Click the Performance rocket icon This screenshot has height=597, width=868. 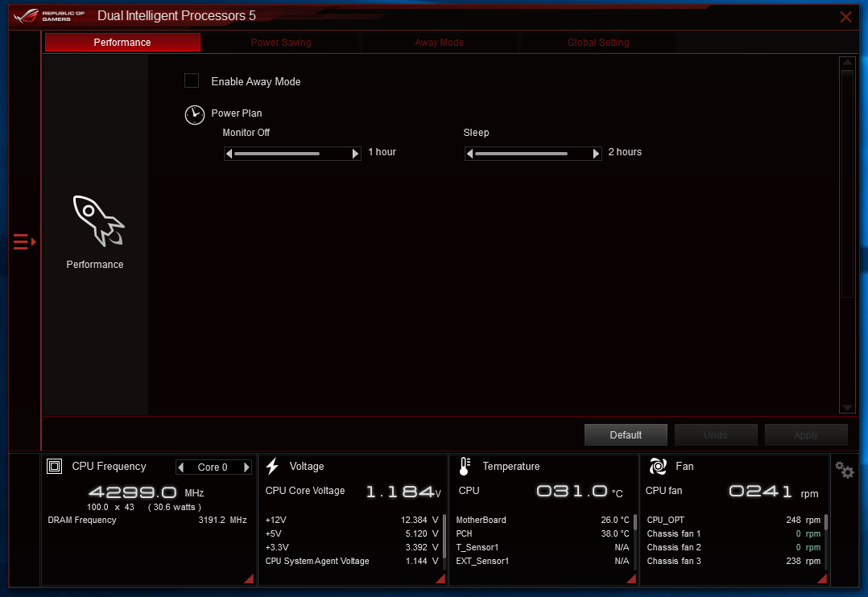(x=98, y=220)
